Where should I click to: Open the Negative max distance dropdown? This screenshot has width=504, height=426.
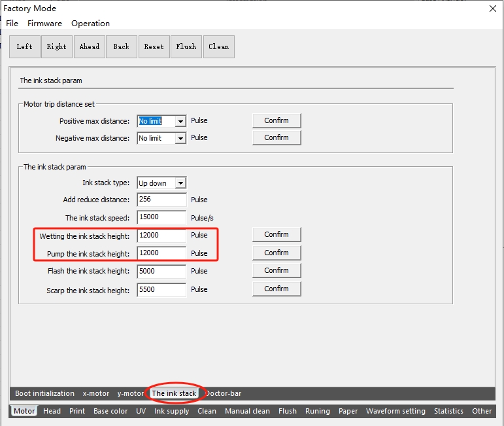click(180, 138)
